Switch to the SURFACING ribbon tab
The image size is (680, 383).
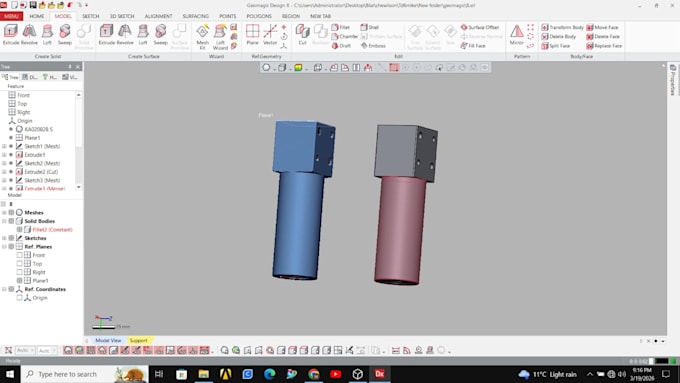click(196, 16)
